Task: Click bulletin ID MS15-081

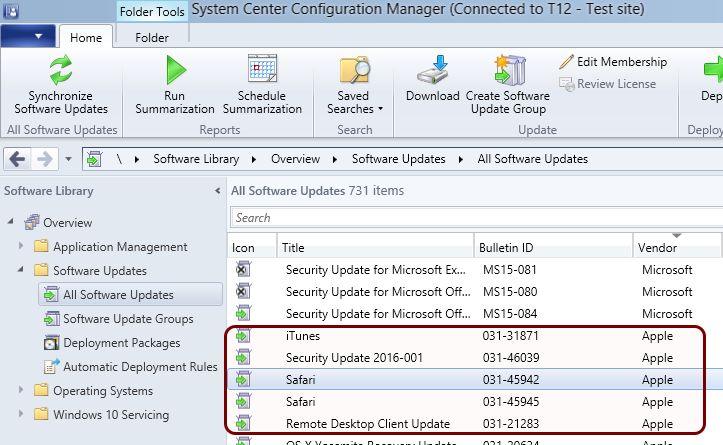Action: pyautogui.click(x=510, y=270)
